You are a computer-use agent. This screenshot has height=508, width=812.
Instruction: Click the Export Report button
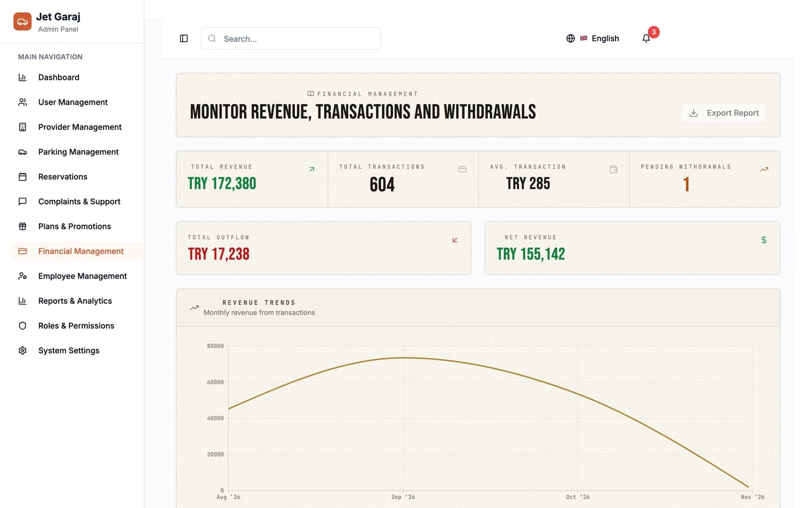724,113
